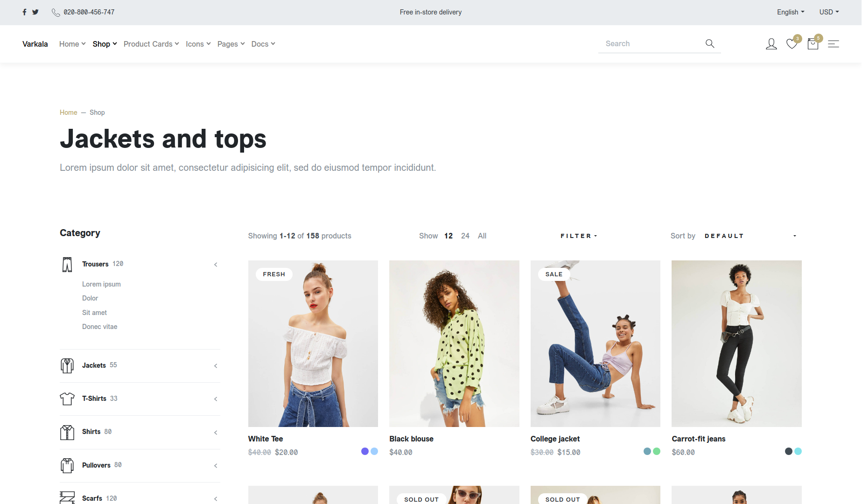This screenshot has height=504, width=862.
Task: Show All products on page
Action: pyautogui.click(x=482, y=236)
